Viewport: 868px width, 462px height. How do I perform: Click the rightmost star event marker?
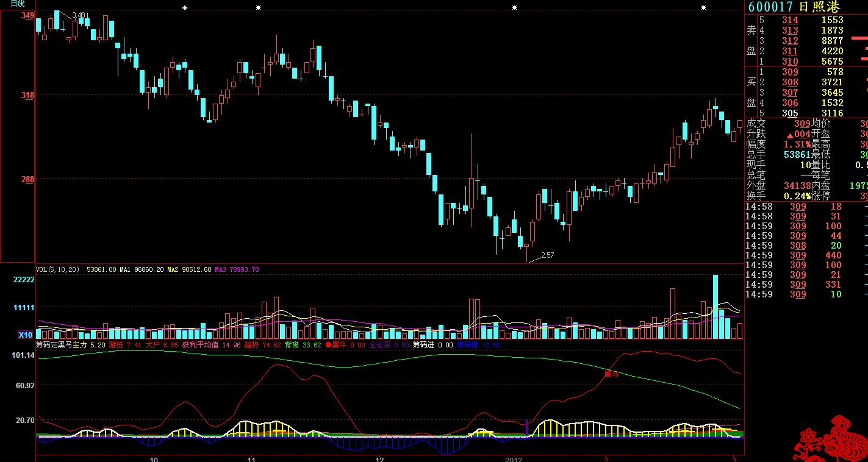click(x=703, y=8)
